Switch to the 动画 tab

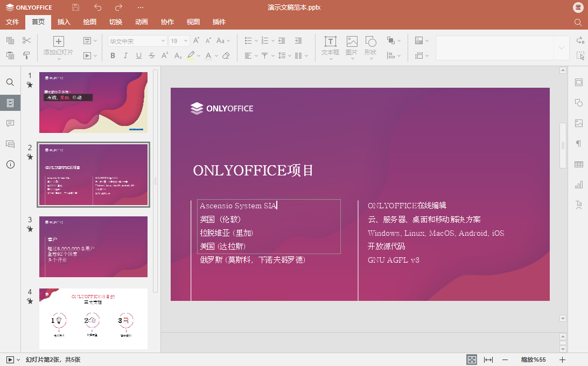click(142, 22)
